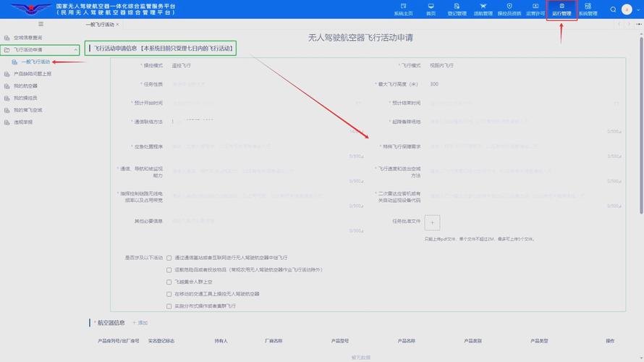Open the 操控模式 dropdown
This screenshot has height=362, width=644.
(x=266, y=66)
